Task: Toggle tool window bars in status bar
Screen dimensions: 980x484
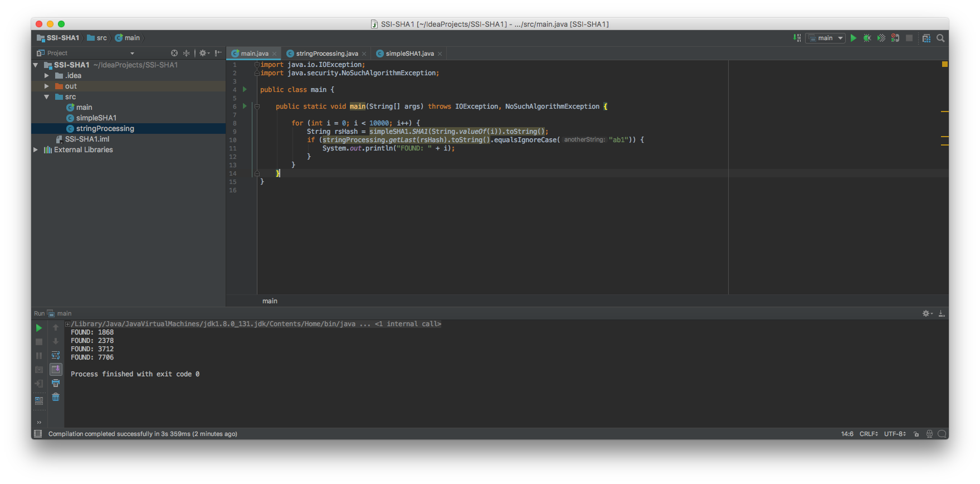Action: (38, 434)
